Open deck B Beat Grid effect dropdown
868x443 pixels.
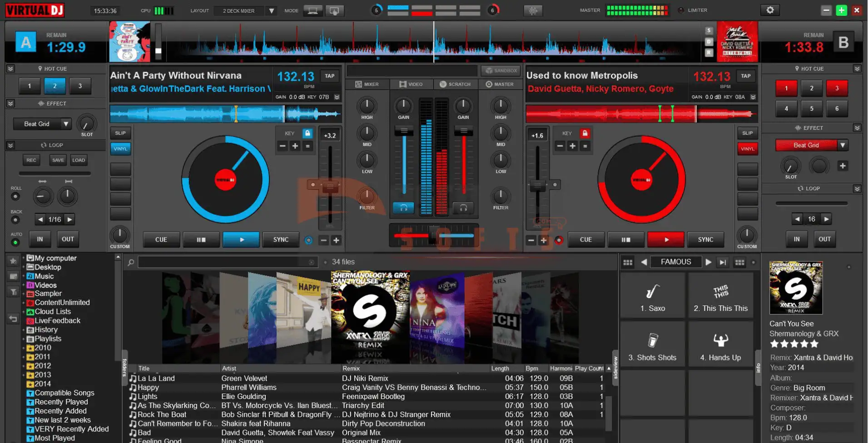(843, 145)
